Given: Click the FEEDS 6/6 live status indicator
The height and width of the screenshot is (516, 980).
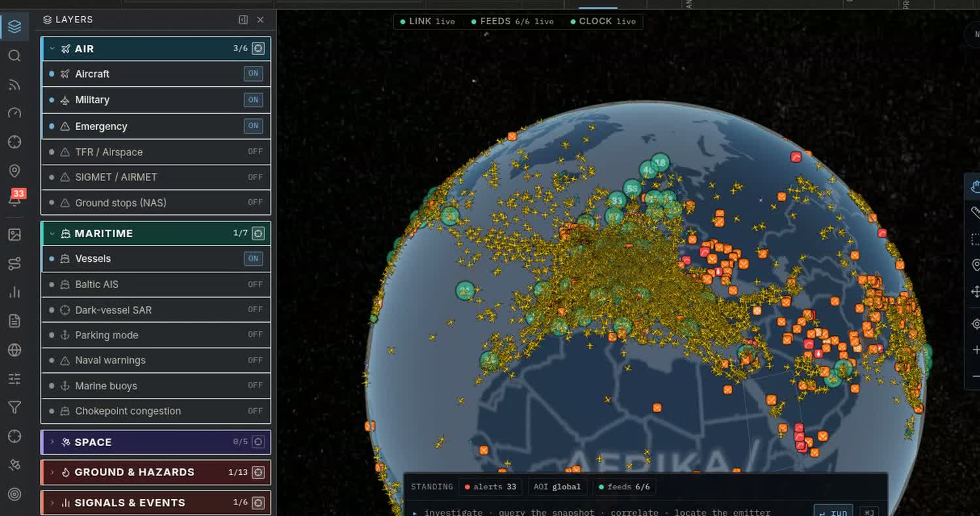Looking at the screenshot, I should 513,22.
